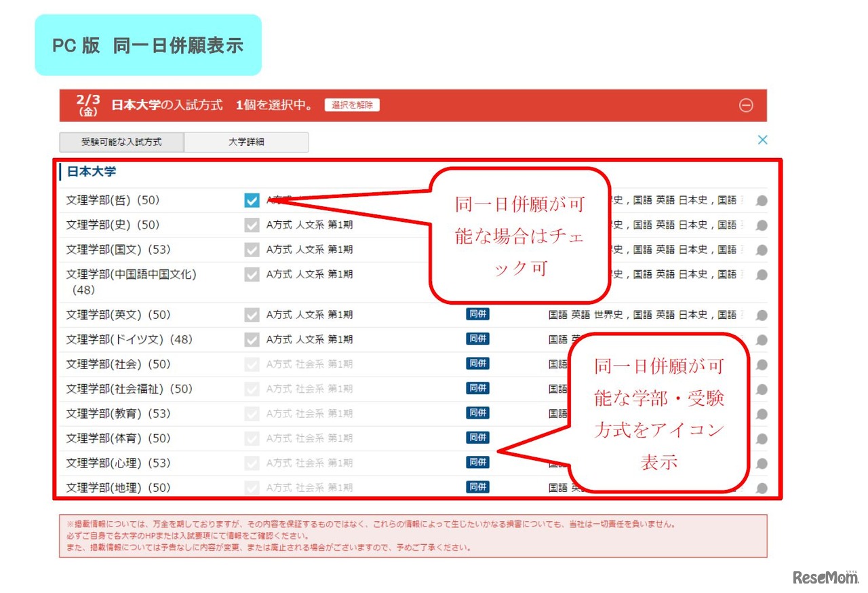Viewport: 868px width, 593px height.
Task: Select the 同併 badge beside 文理学部(社会)
Action: [477, 364]
